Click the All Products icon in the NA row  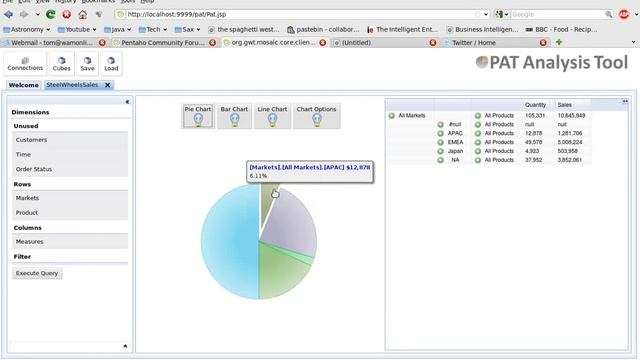tap(478, 160)
